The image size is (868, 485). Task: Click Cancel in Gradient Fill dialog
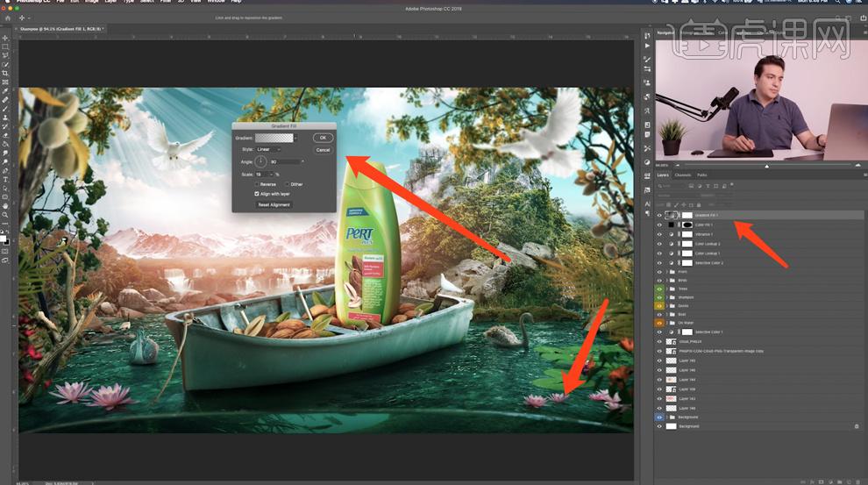323,150
